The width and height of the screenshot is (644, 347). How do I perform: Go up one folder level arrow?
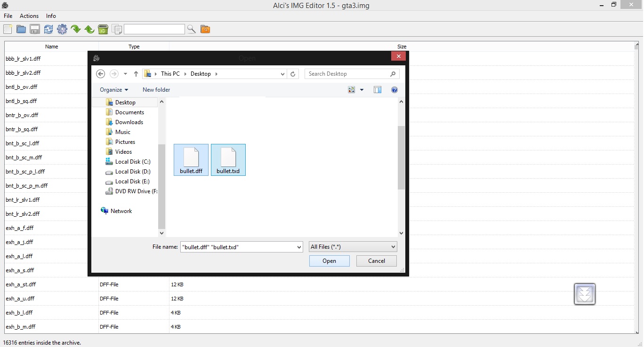136,74
